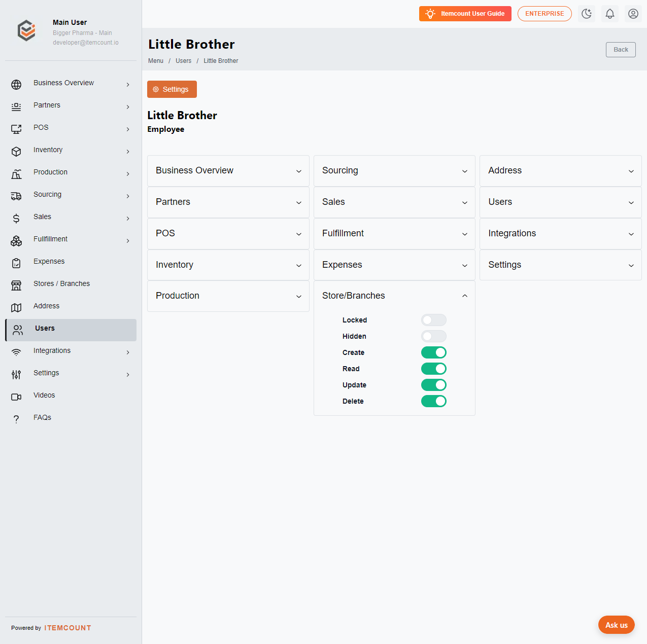
Task: Expand sidebar Settings submenu chevron
Action: coord(128,375)
